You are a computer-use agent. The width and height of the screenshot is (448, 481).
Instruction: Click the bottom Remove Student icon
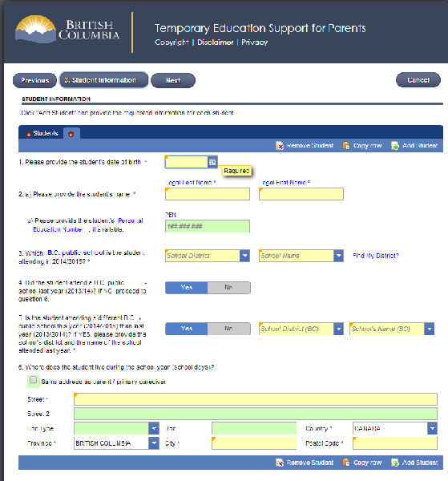tap(280, 463)
